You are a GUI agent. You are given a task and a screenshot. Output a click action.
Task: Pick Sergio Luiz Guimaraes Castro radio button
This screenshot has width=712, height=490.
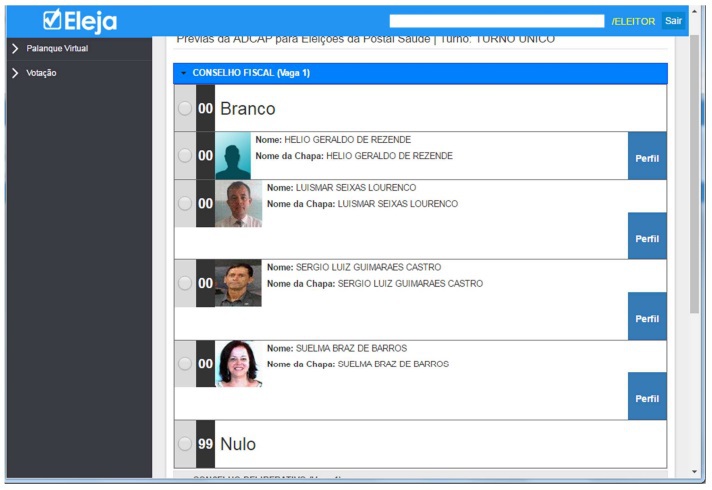(x=185, y=283)
